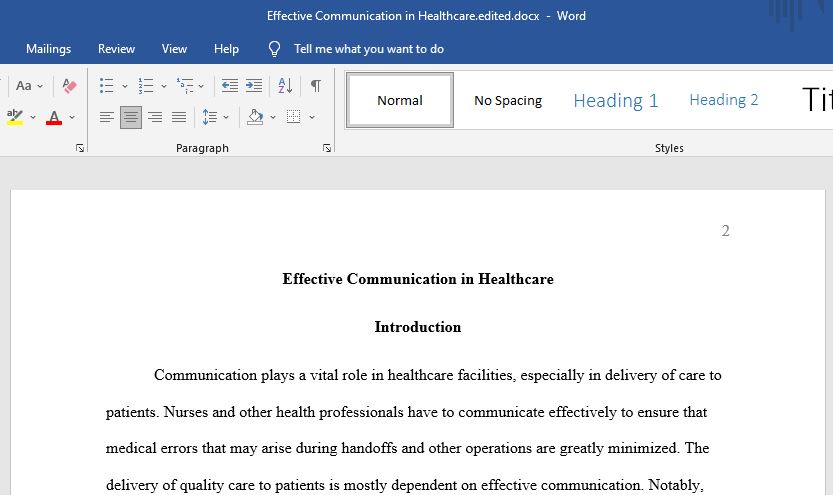Open text highlight color dropdown arrow
833x495 pixels.
(33, 117)
